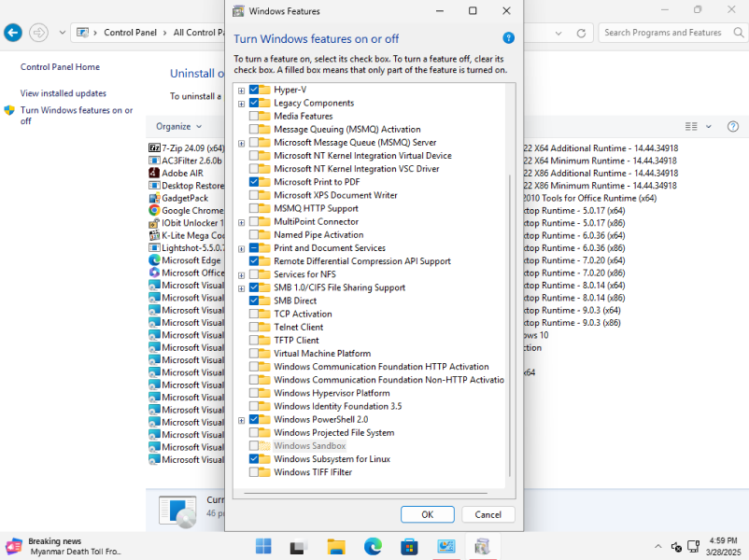Select the GadgetPack program icon
This screenshot has height=560, width=749.
(x=154, y=198)
